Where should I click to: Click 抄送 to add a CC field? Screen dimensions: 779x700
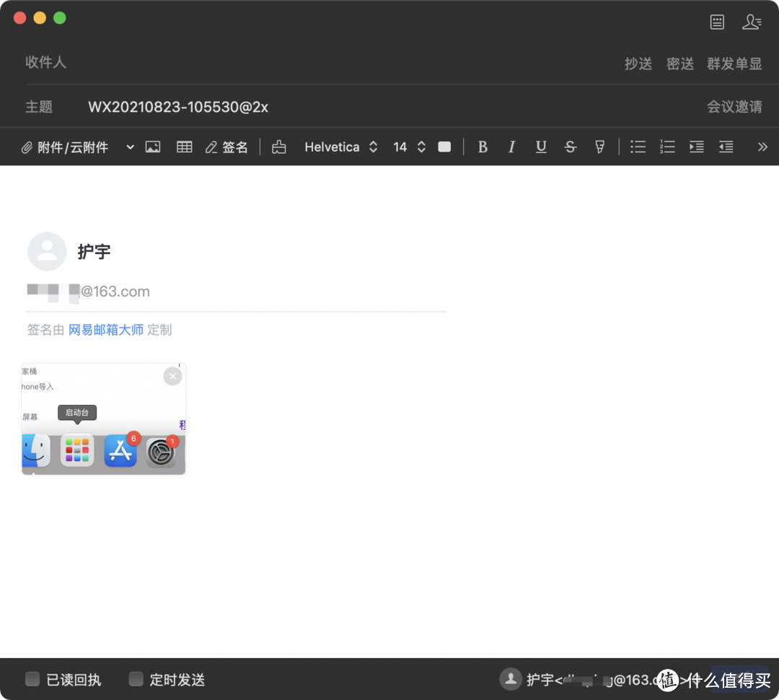pyautogui.click(x=638, y=64)
